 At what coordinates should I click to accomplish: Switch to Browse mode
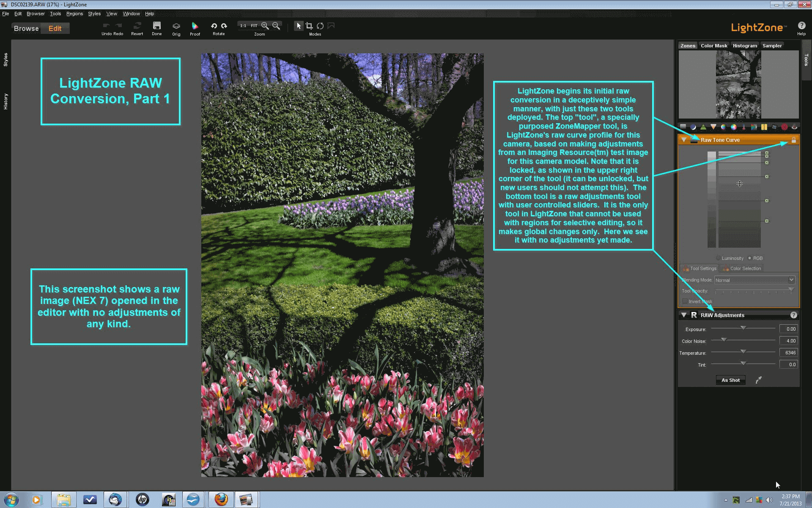tap(26, 28)
